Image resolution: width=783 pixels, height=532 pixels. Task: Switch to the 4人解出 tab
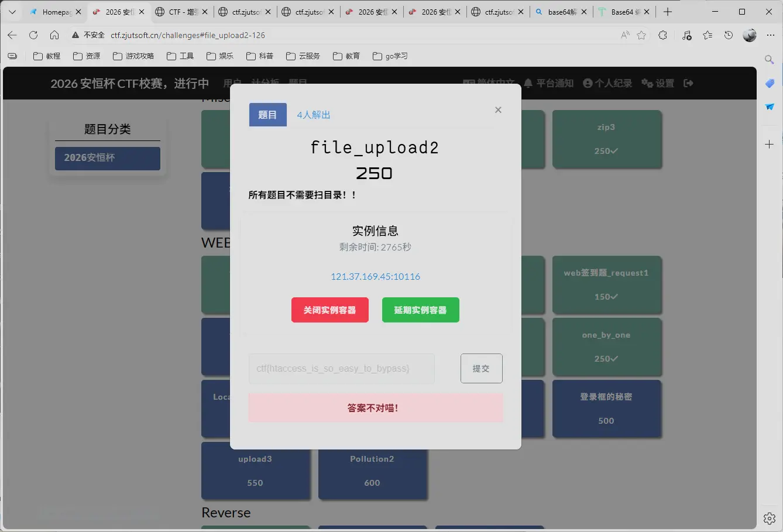[314, 115]
